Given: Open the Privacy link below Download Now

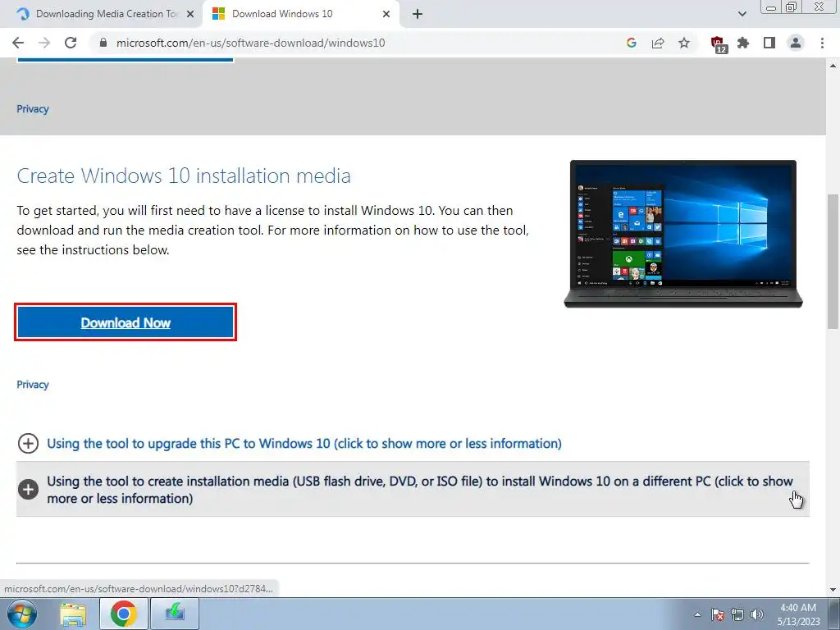Looking at the screenshot, I should 33,385.
